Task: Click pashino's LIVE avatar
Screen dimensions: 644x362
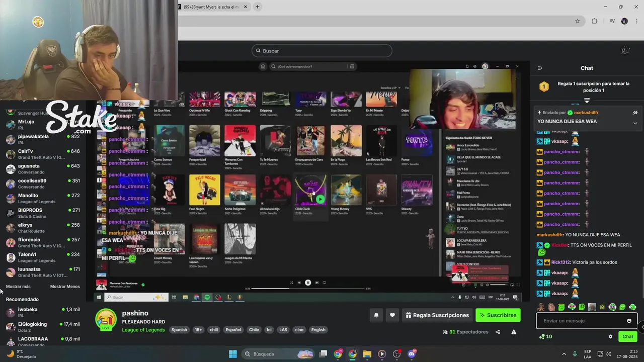Action: click(106, 319)
